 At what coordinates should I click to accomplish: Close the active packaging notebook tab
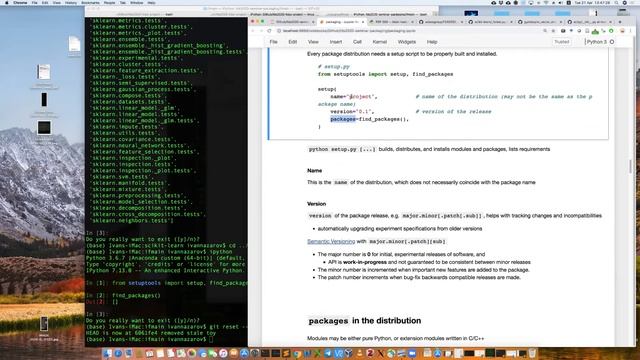[x=362, y=22]
